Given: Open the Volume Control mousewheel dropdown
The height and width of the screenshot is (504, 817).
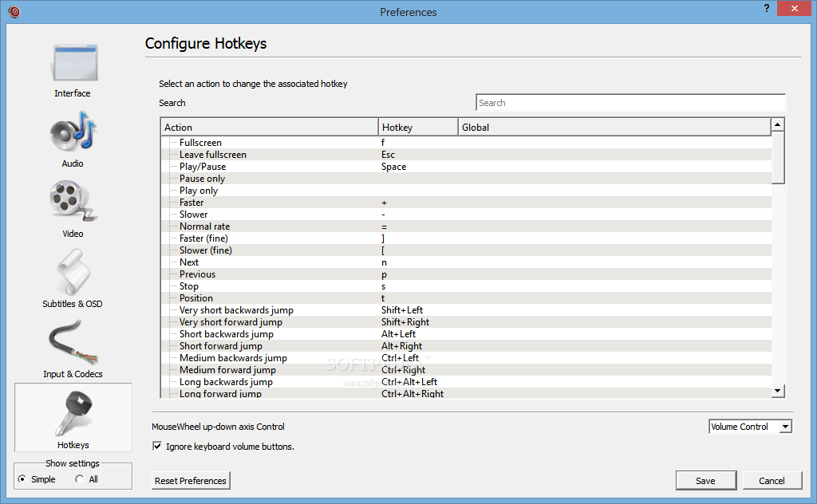Looking at the screenshot, I should coord(750,427).
